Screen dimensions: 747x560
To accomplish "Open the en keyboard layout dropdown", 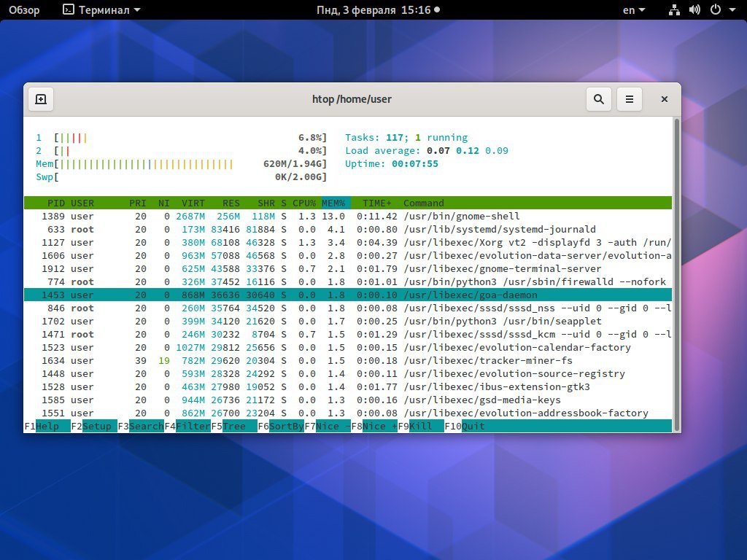I will pyautogui.click(x=634, y=10).
